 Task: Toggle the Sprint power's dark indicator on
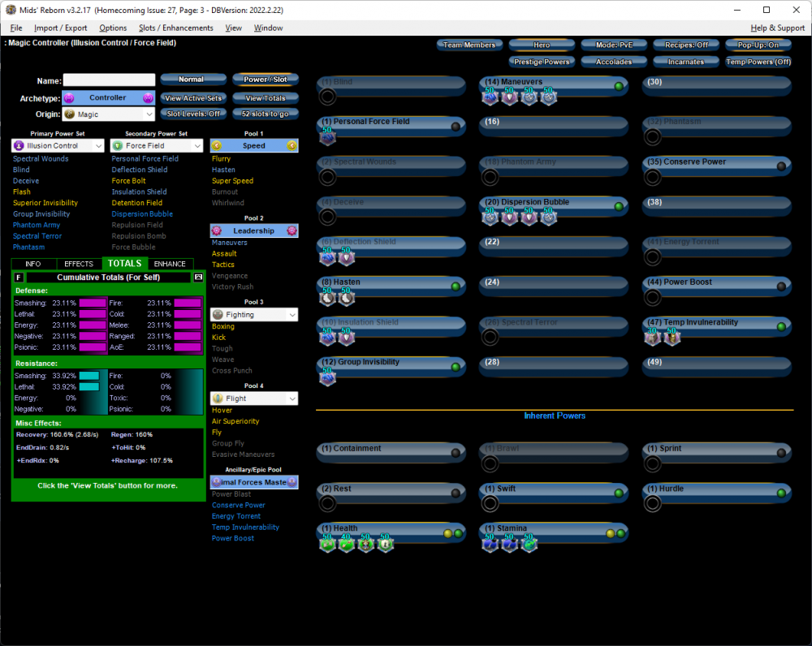coord(781,452)
